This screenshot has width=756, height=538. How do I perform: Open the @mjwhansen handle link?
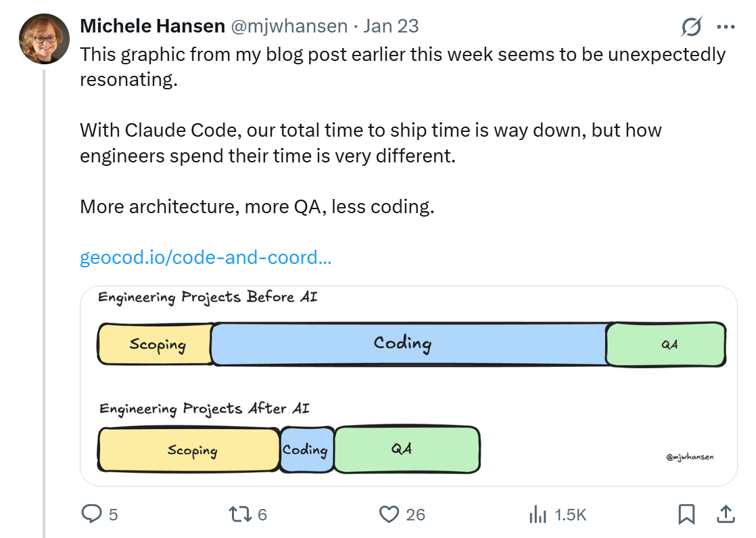pyautogui.click(x=289, y=26)
